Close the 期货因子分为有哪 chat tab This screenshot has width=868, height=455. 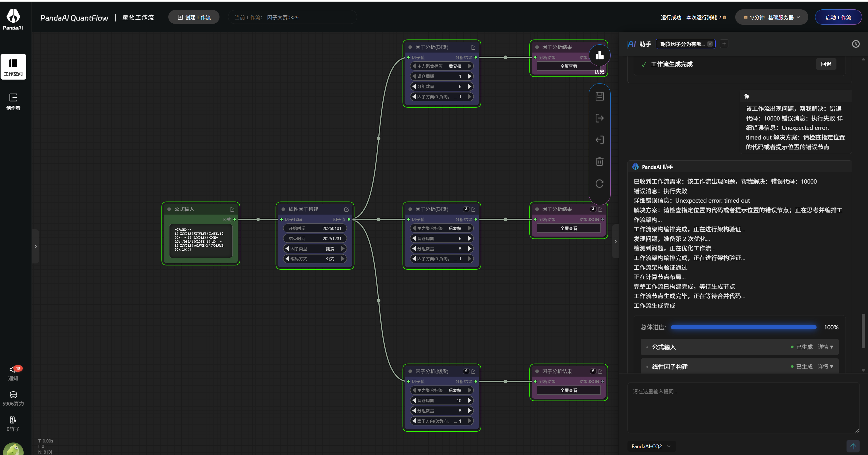[710, 44]
